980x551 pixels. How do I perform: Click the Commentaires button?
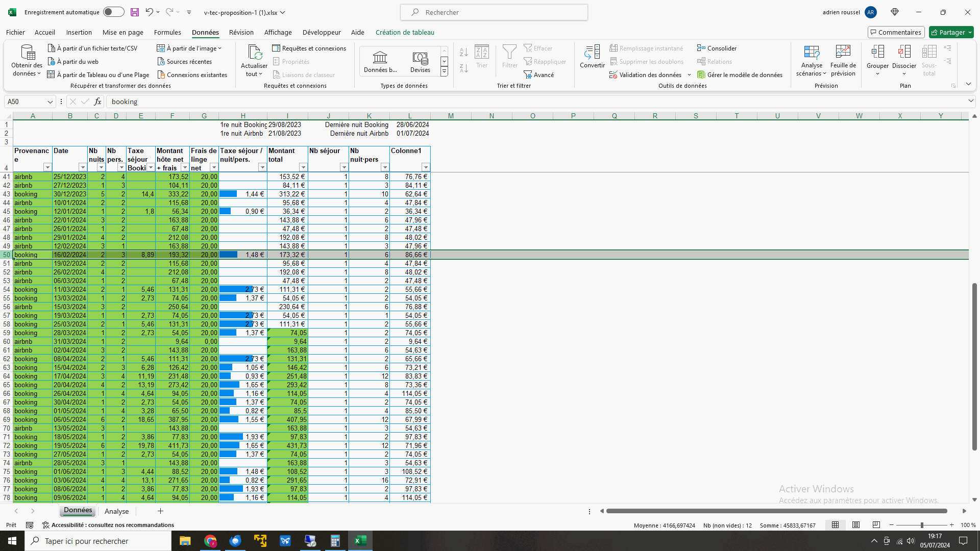point(896,32)
